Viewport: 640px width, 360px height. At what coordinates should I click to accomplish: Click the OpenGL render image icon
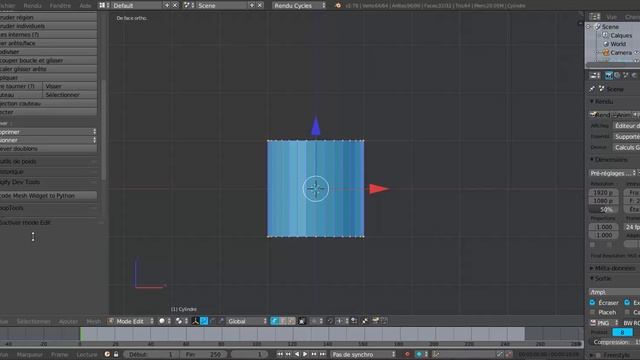376,321
